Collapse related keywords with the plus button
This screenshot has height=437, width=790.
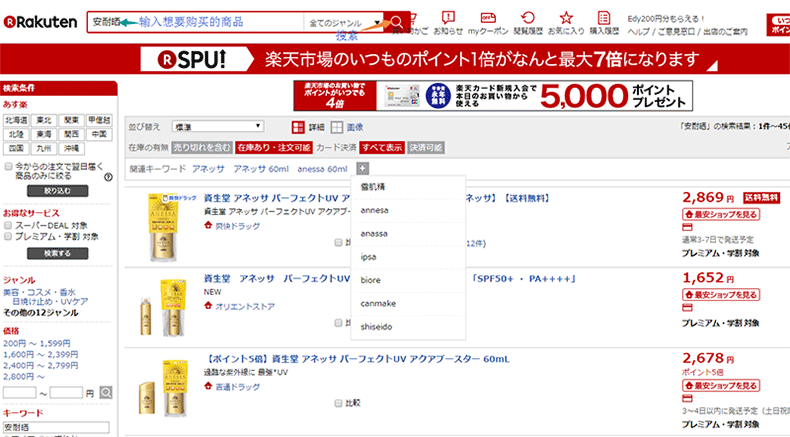click(362, 168)
